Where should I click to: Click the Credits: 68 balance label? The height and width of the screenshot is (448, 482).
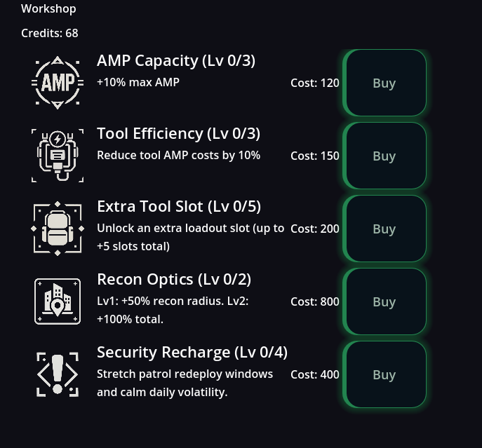coord(50,34)
